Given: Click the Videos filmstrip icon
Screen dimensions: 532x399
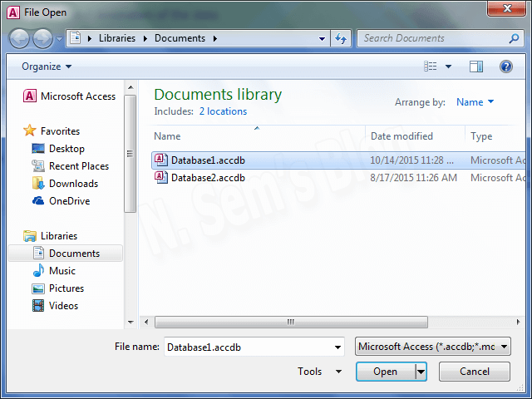Looking at the screenshot, I should pyautogui.click(x=38, y=306).
